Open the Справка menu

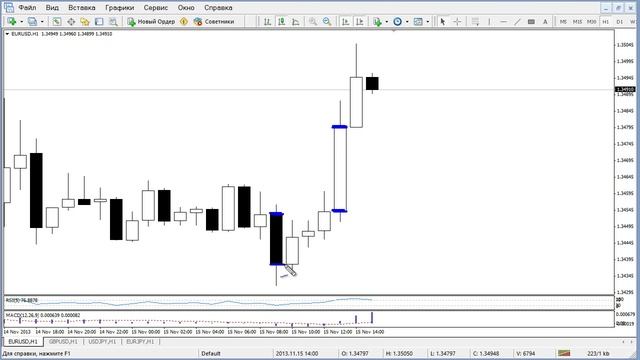tap(218, 8)
